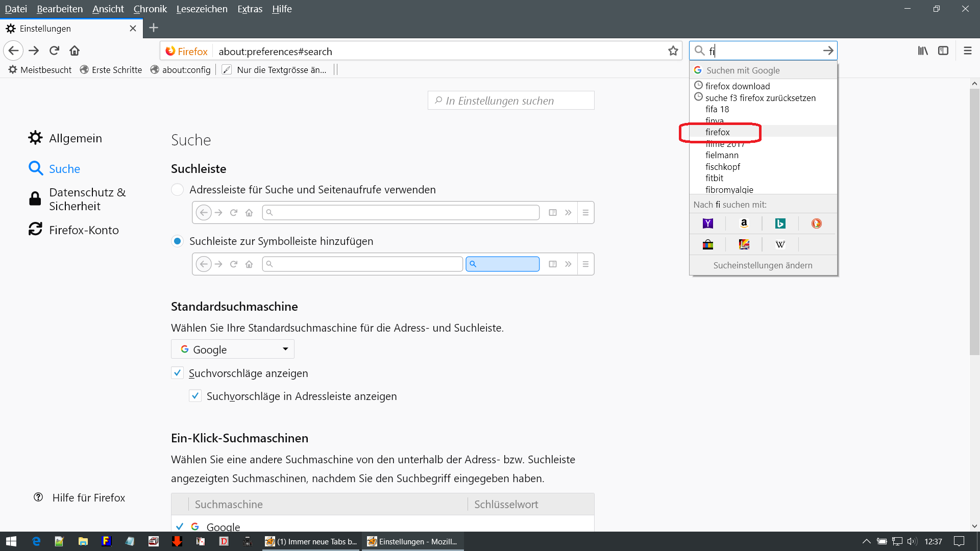The width and height of the screenshot is (980, 551).
Task: Open the Google Standardsuchmaschine dropdown
Action: point(233,349)
